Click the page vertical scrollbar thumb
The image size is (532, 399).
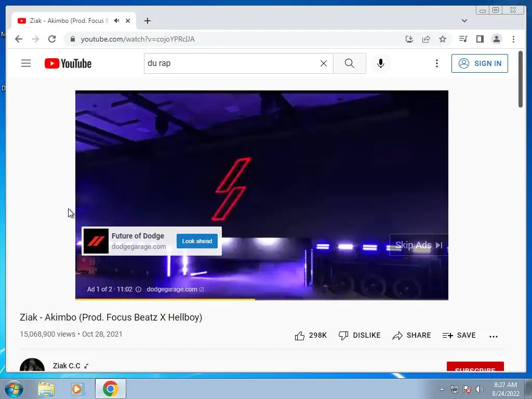click(521, 79)
